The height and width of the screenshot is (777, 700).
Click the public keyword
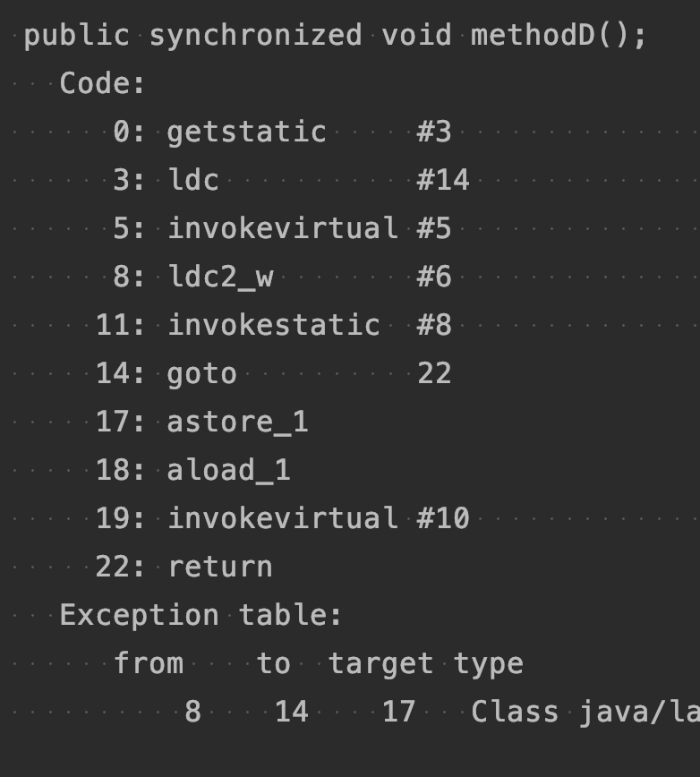tap(76, 36)
